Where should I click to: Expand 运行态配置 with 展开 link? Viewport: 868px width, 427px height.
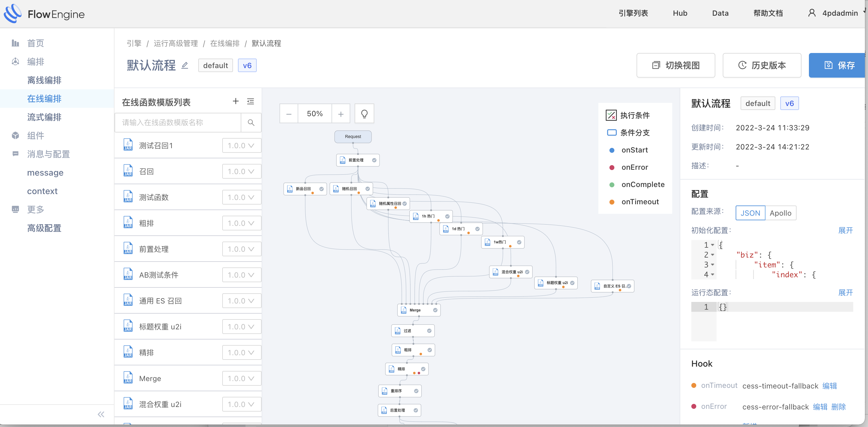[846, 292]
